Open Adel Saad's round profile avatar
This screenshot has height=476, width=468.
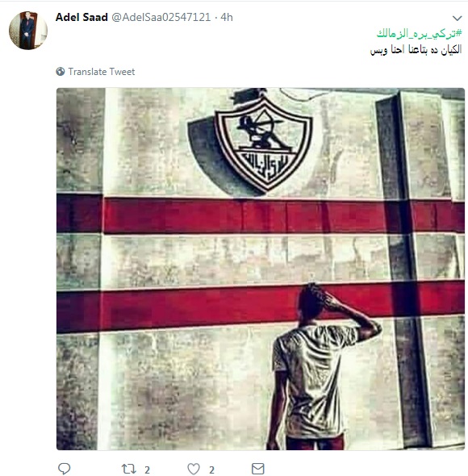click(x=28, y=31)
